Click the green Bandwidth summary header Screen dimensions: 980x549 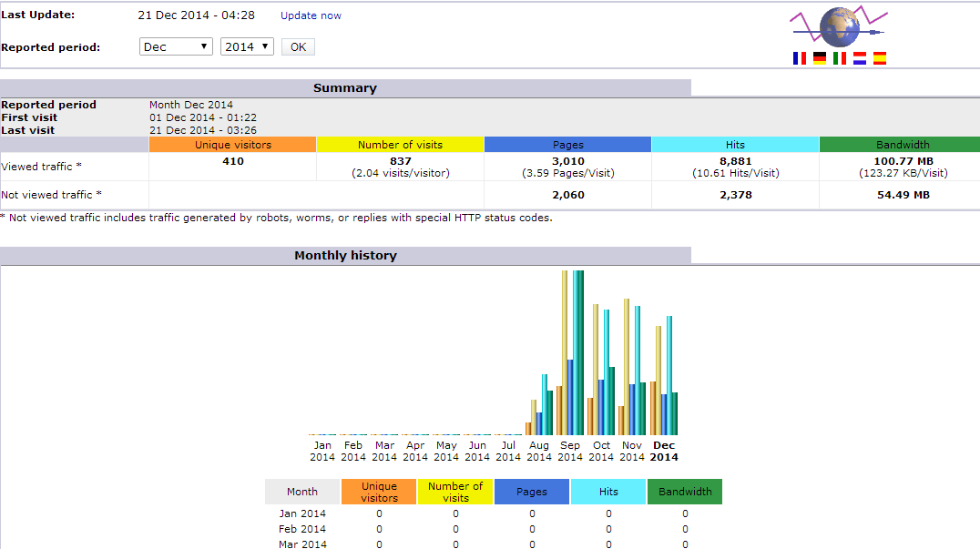point(899,145)
